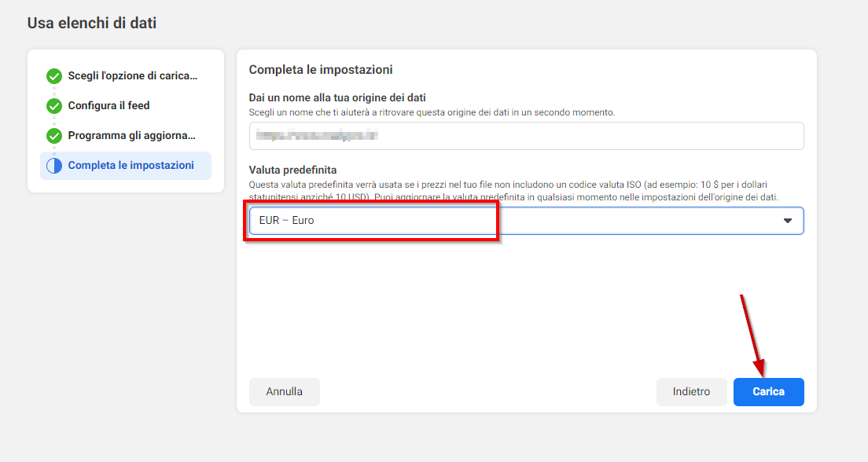868x462 pixels.
Task: Focus the data source name field
Action: pos(527,136)
